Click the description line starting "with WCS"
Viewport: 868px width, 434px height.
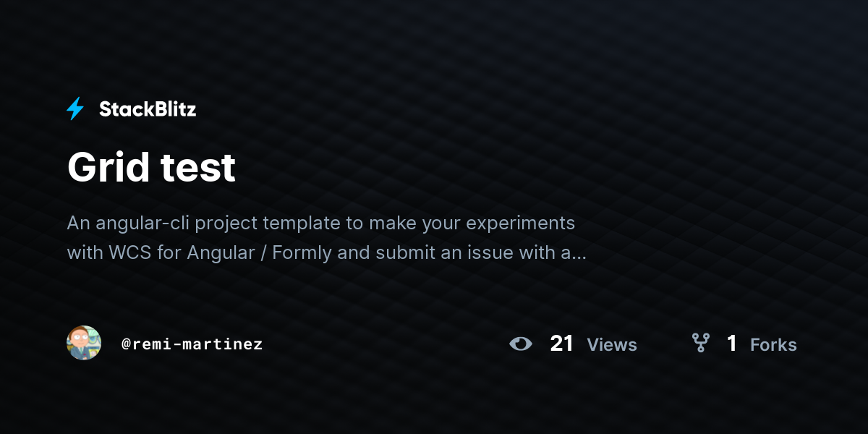[x=327, y=253]
